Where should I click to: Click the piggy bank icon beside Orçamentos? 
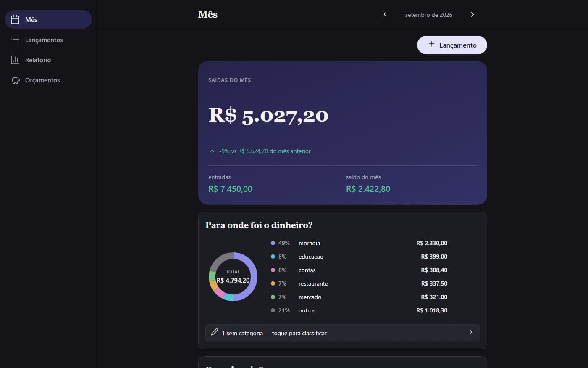(16, 80)
